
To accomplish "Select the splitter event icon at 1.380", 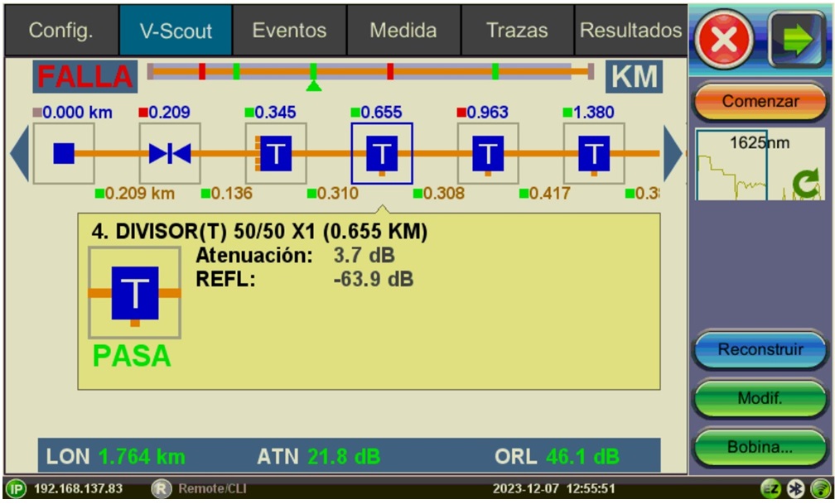I will 594,153.
